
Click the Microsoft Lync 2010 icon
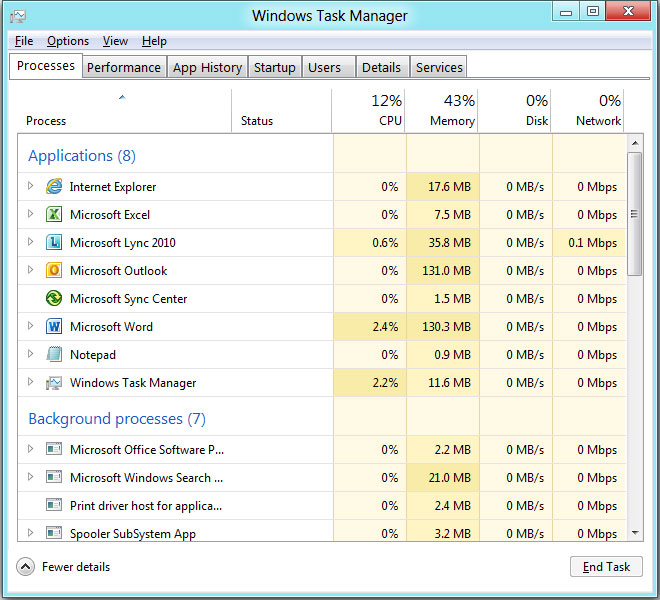[54, 243]
